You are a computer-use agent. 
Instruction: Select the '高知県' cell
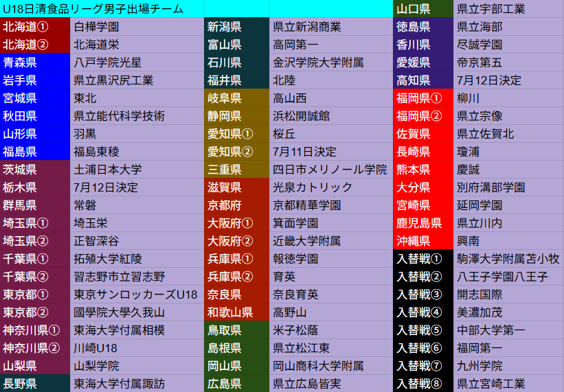click(x=423, y=80)
